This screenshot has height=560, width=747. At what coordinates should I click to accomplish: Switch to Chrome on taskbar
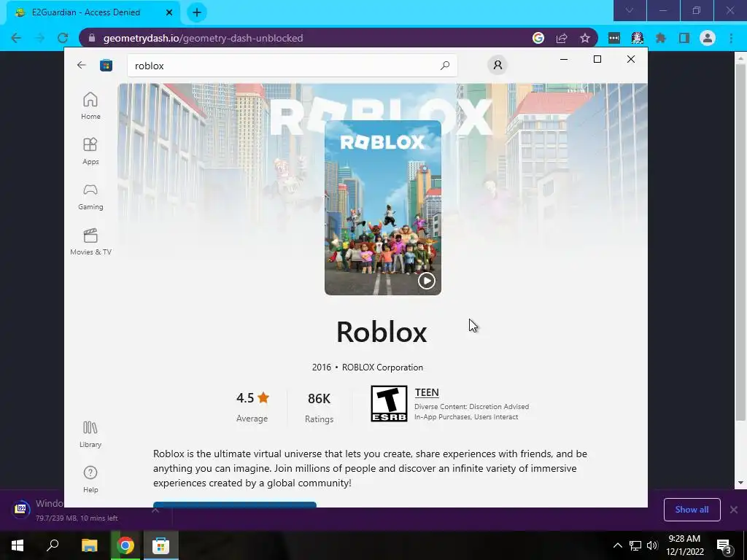(125, 545)
